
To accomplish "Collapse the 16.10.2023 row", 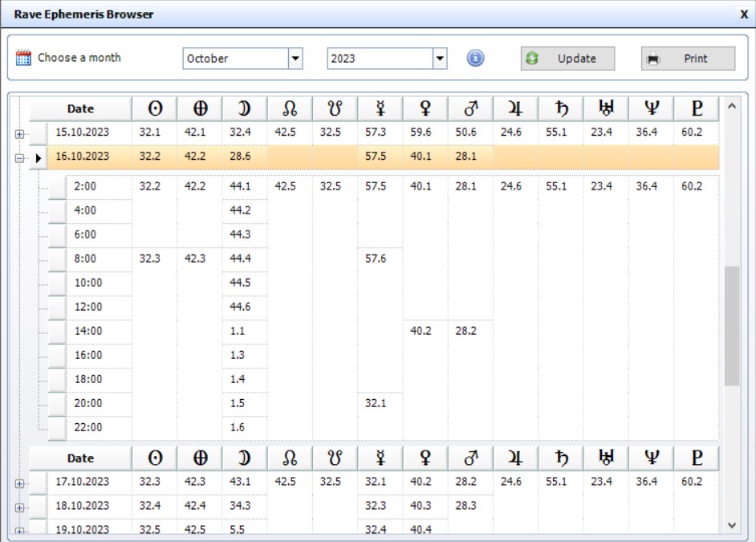I will coord(18,158).
